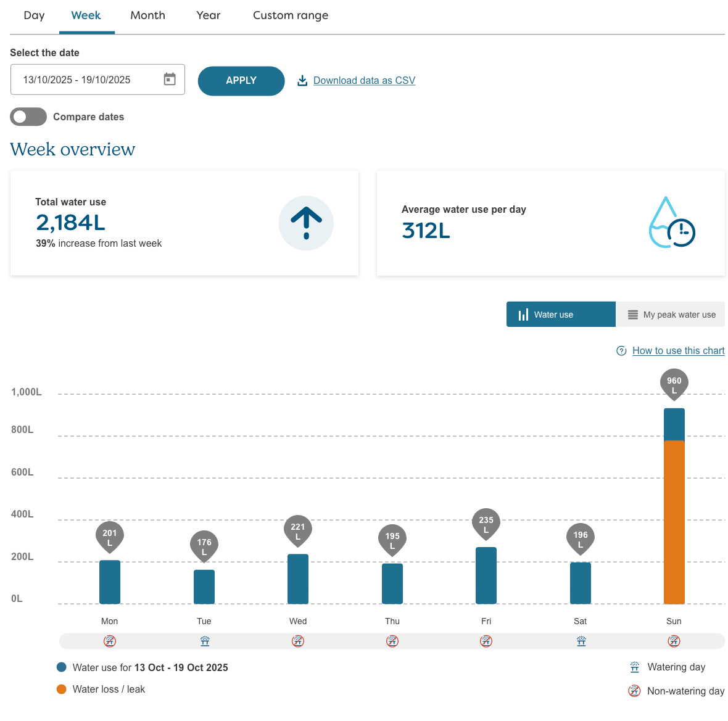Screen dimensions: 728x721
Task: Click the upward arrow icon on Total water use card
Action: pyautogui.click(x=306, y=223)
